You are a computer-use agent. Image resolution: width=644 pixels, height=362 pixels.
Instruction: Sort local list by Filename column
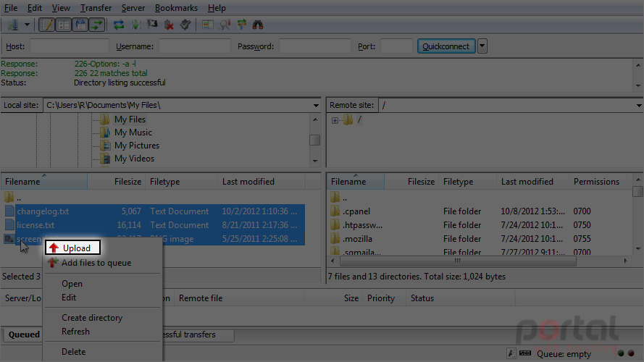pyautogui.click(x=44, y=182)
